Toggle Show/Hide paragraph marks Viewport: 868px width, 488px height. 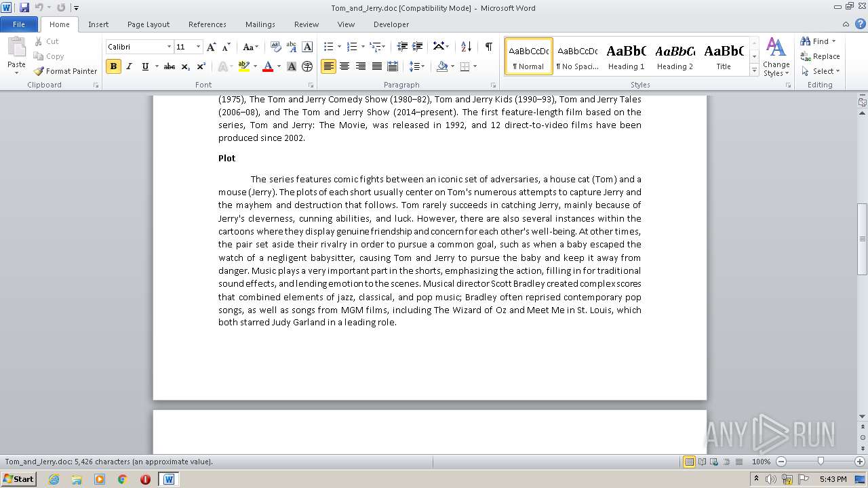pyautogui.click(x=488, y=47)
